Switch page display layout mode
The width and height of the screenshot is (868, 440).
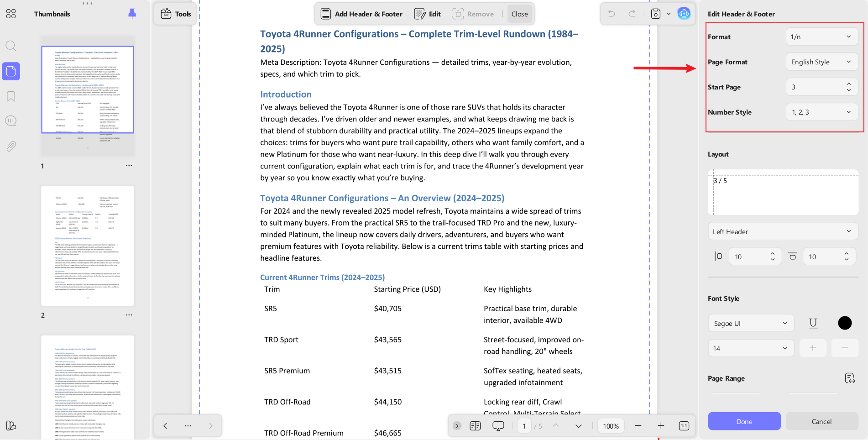[475, 426]
